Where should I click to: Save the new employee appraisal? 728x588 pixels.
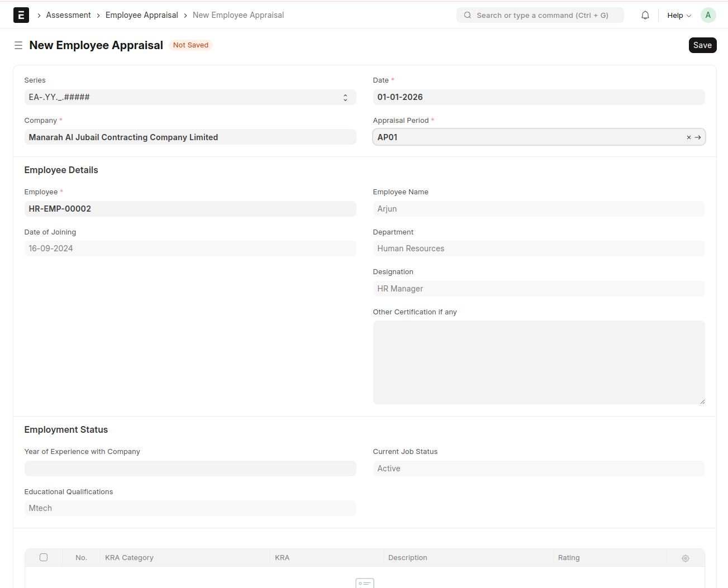pyautogui.click(x=702, y=45)
